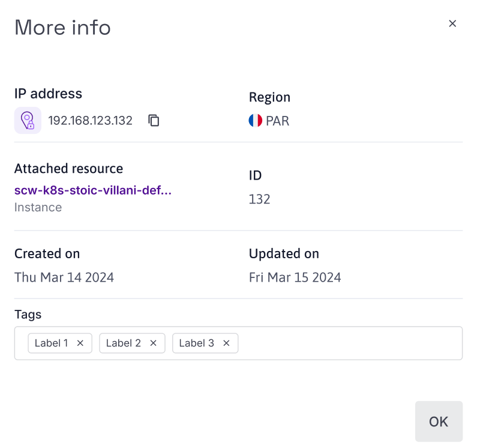Copy the IP address with the copy icon
Image resolution: width=477 pixels, height=448 pixels.
pos(154,121)
